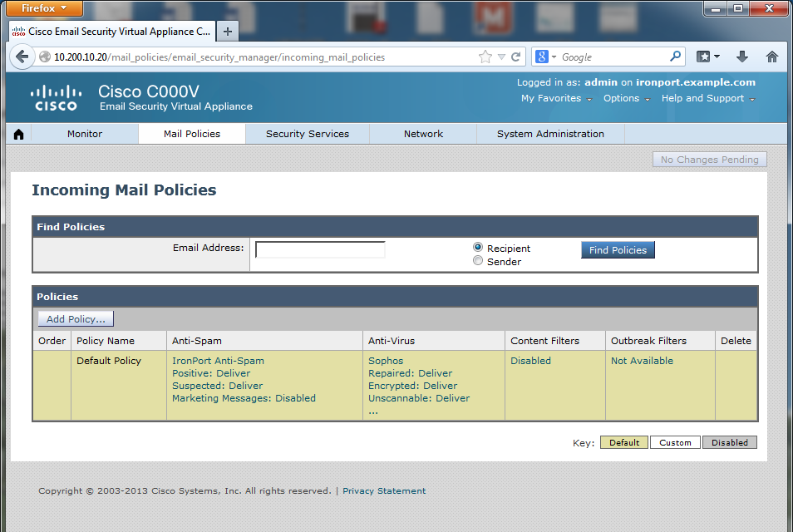Open the downloads arrow icon

742,57
